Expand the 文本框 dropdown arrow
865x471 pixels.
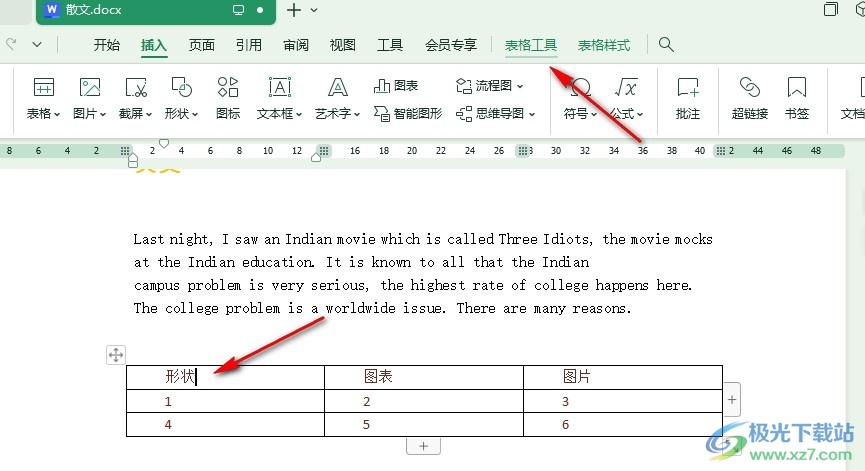[x=299, y=114]
